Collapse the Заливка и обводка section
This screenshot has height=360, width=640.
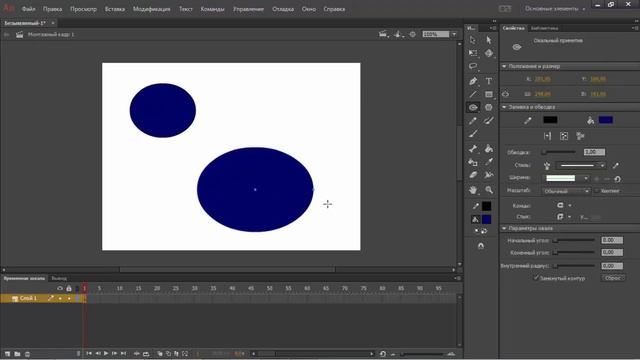point(504,107)
